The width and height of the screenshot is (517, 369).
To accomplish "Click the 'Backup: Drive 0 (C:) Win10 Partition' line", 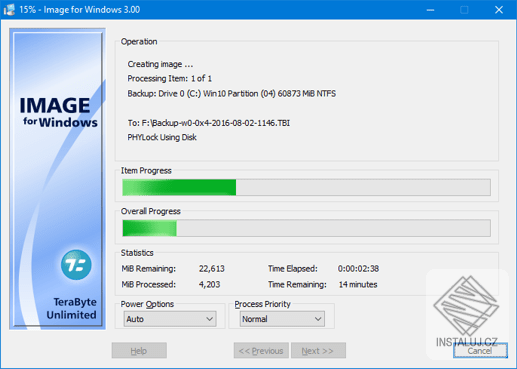I will pyautogui.click(x=232, y=94).
